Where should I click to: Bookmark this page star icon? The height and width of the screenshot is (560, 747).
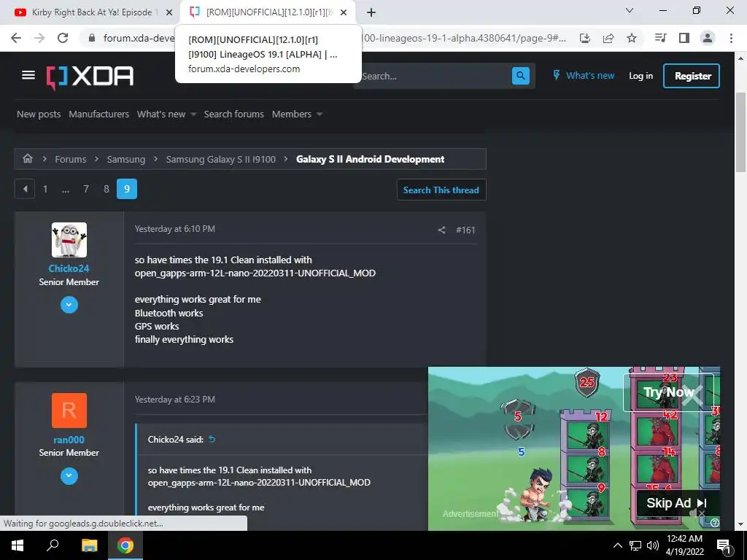click(x=632, y=38)
